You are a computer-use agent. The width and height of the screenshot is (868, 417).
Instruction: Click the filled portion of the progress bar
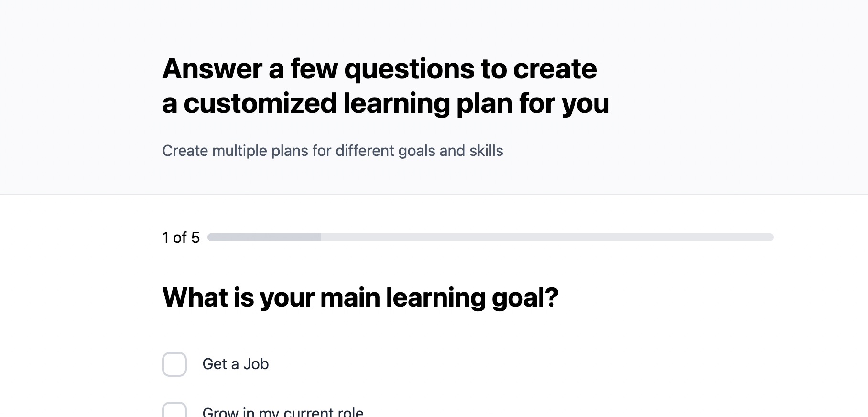click(x=263, y=236)
